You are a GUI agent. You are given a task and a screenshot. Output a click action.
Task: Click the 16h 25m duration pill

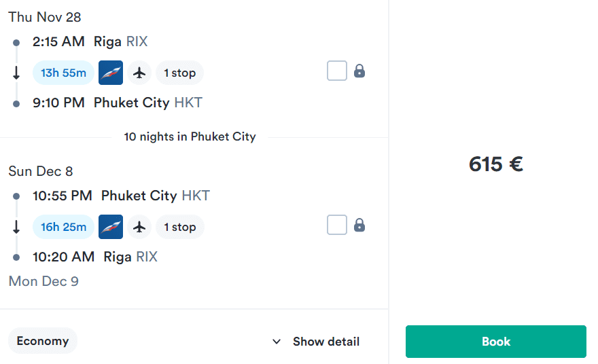click(x=63, y=227)
